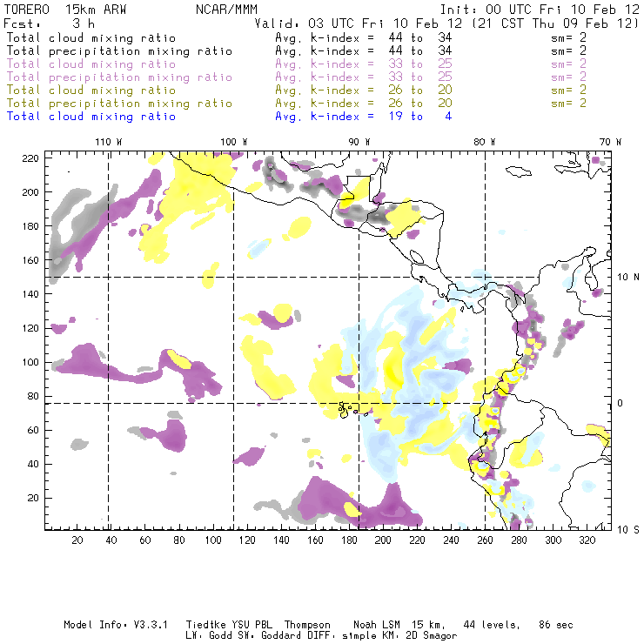This screenshot has width=644, height=644.
Task: Select 'Thompson' microphysics label
Action: (x=307, y=625)
